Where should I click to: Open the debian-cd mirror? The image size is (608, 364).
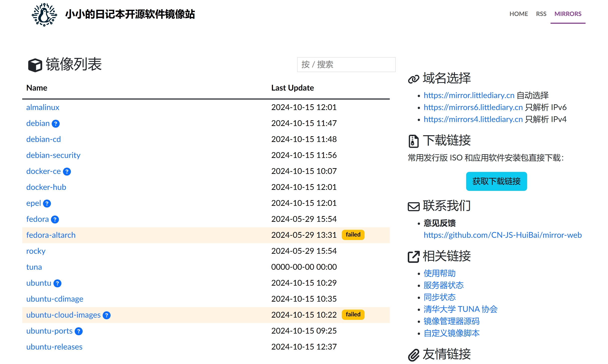(x=43, y=139)
